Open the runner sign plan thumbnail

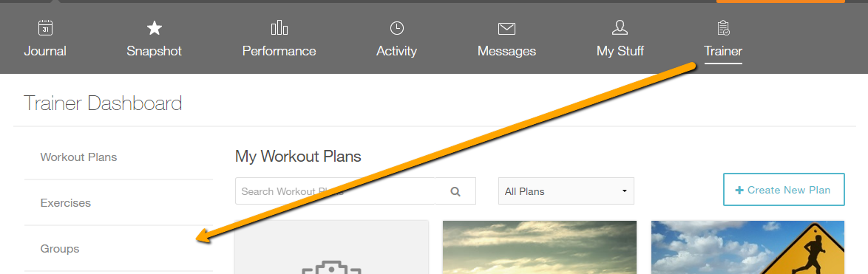pyautogui.click(x=748, y=247)
